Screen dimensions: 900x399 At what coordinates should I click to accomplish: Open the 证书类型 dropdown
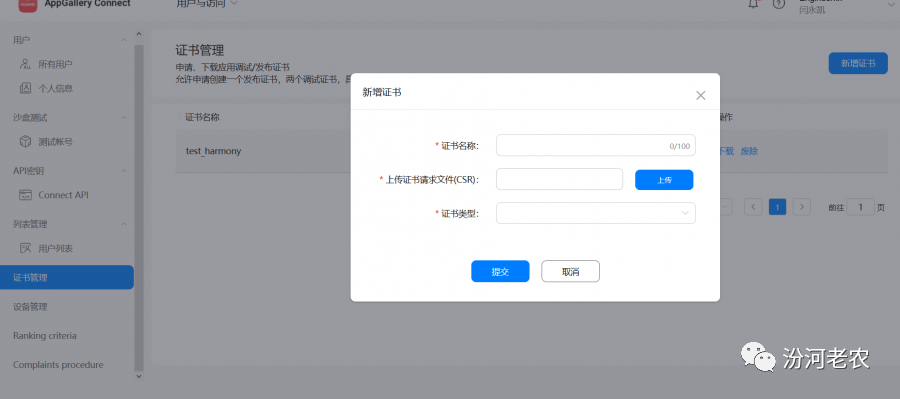coord(596,213)
